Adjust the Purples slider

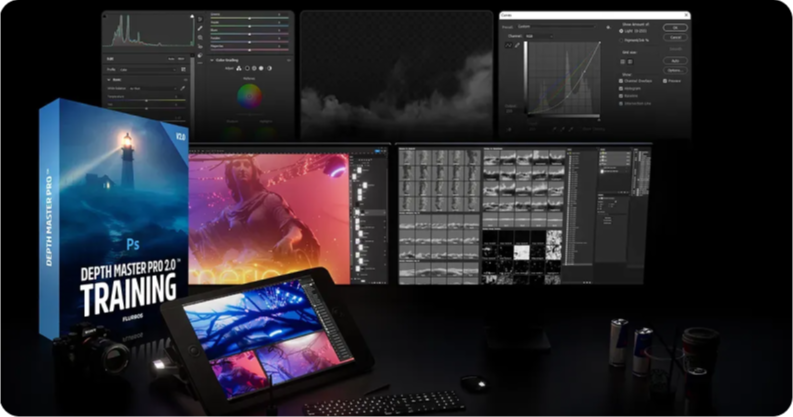pos(250,42)
